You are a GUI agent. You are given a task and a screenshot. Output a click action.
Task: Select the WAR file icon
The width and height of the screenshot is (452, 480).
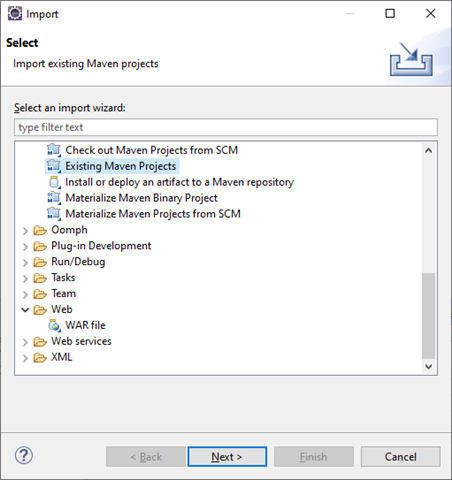coord(54,325)
